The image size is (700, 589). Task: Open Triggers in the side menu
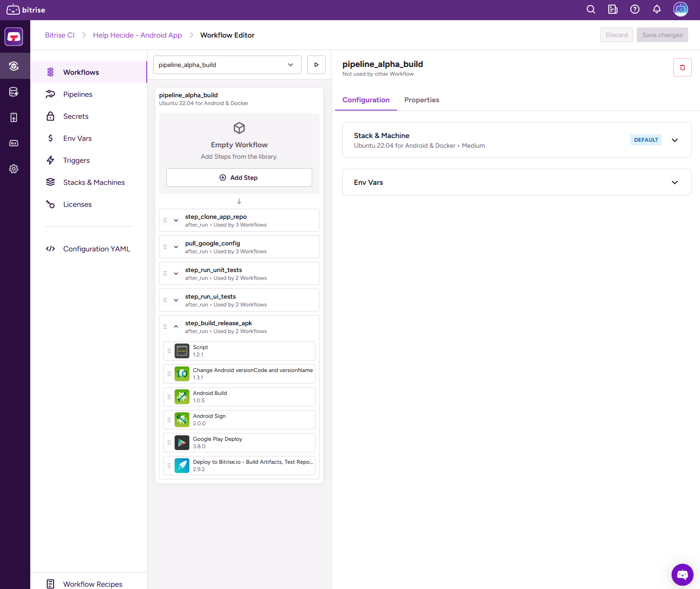click(88, 160)
